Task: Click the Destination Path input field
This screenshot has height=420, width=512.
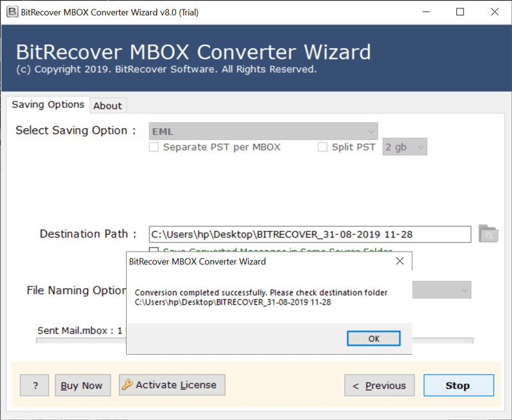Action: click(x=310, y=234)
